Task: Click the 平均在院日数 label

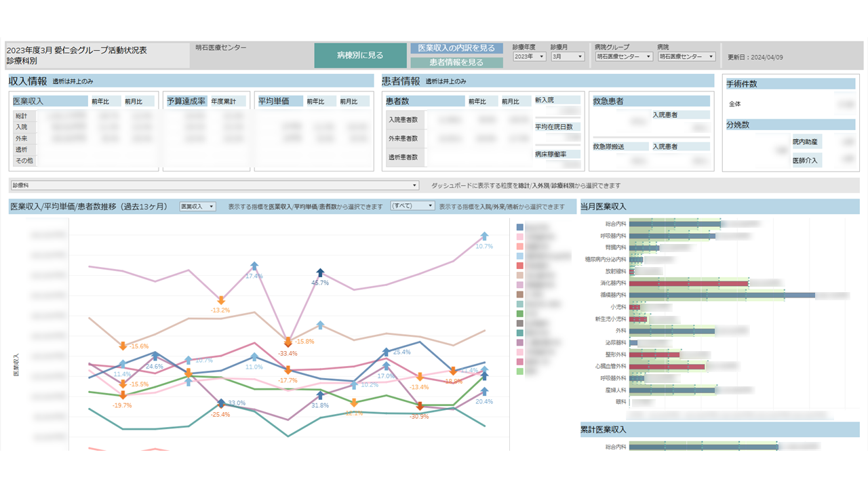Action: [x=553, y=127]
